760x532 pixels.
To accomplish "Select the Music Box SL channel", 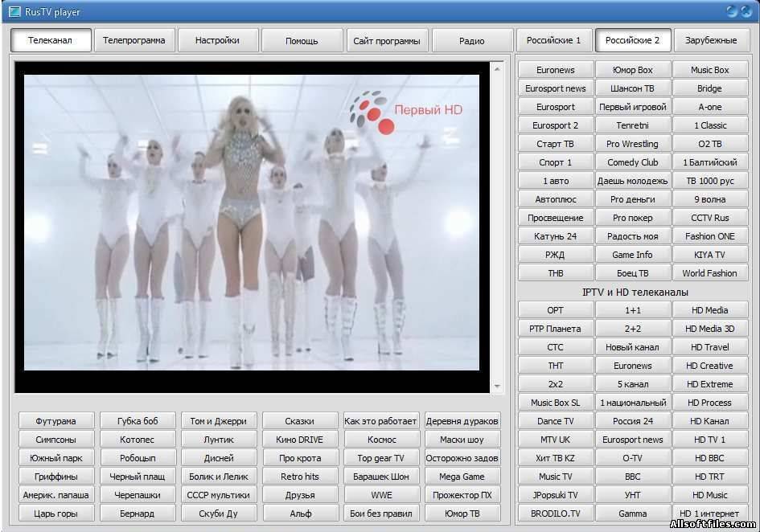I will 556,402.
